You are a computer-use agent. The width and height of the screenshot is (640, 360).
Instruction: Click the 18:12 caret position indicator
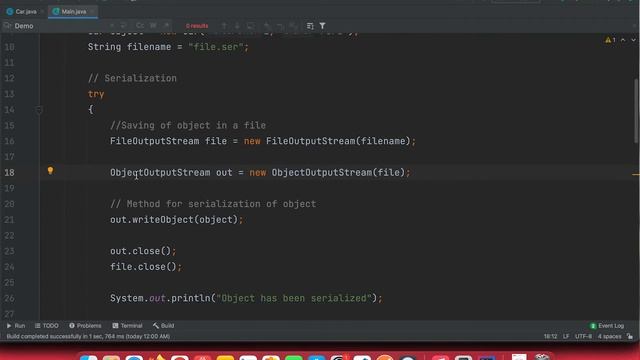click(x=550, y=336)
